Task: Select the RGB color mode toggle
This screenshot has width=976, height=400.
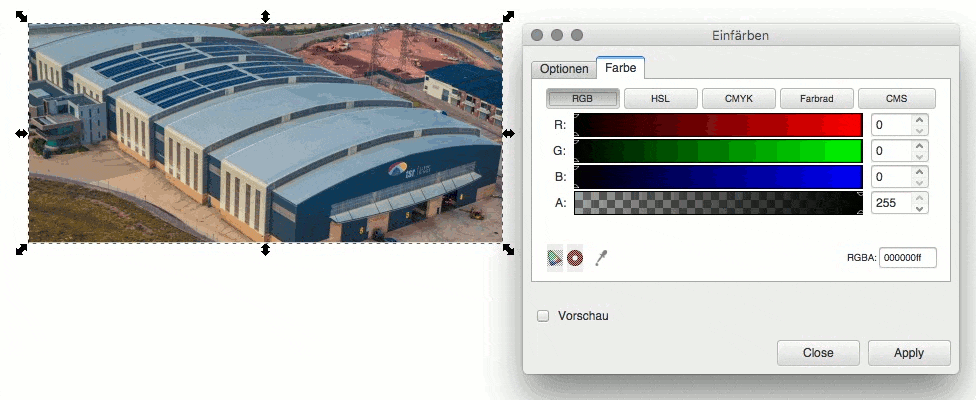Action: tap(583, 98)
